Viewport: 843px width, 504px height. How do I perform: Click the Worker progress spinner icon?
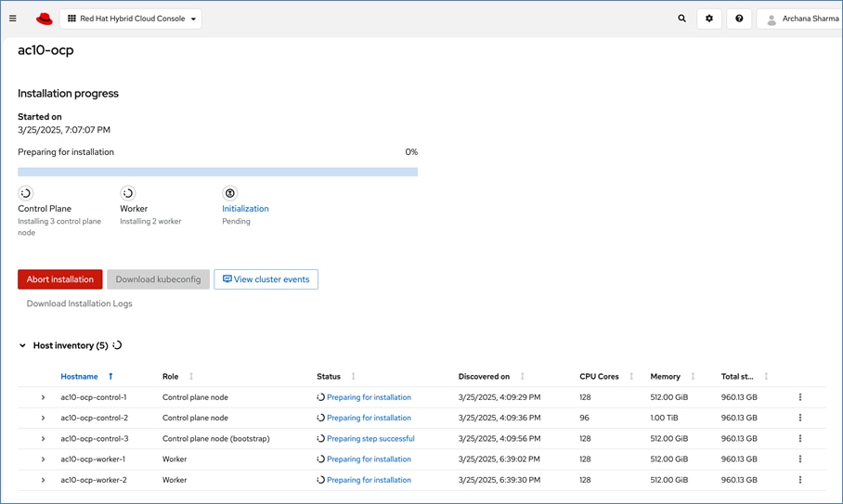(x=127, y=193)
